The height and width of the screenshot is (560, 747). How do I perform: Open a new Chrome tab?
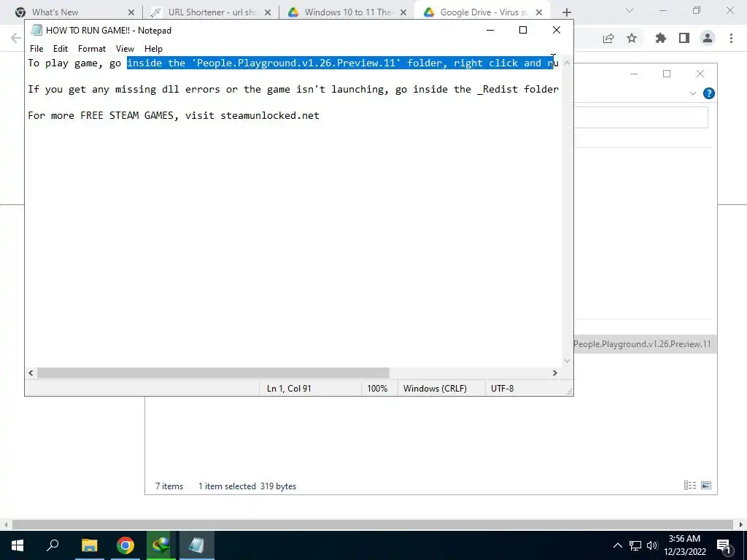(x=566, y=12)
